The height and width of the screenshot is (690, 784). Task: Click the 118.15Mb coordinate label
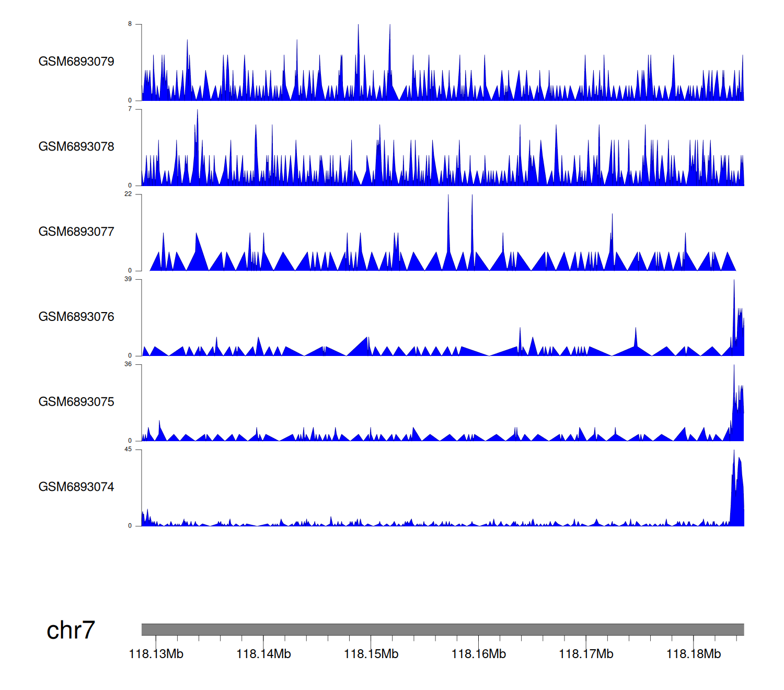click(x=371, y=654)
